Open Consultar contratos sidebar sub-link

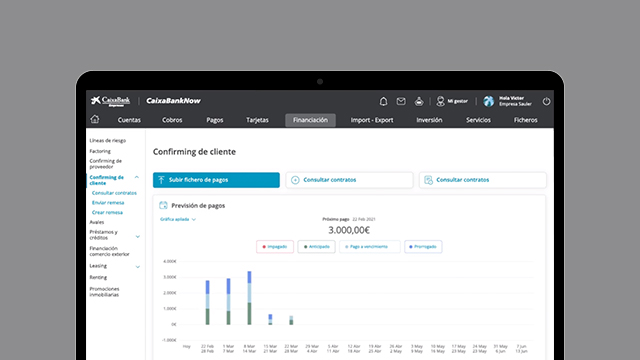(114, 193)
